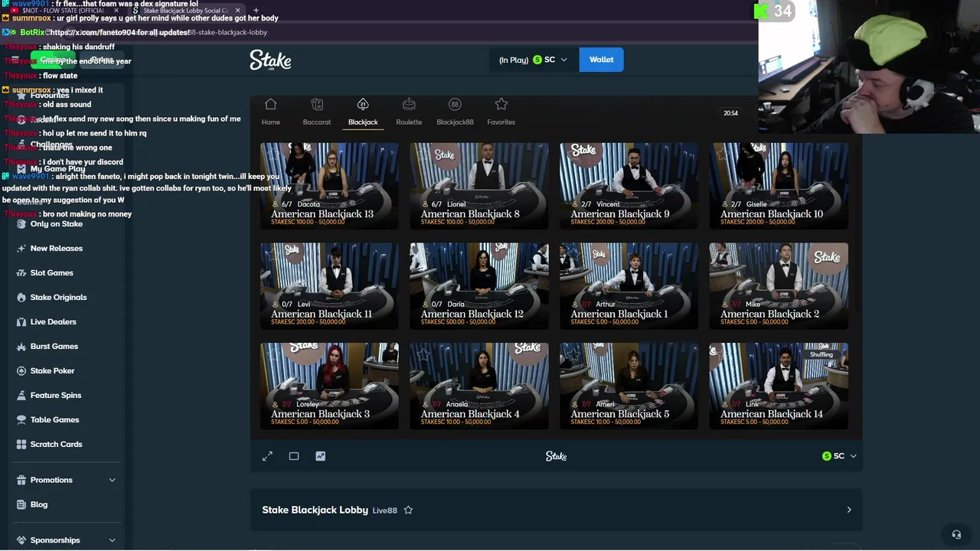Click the Stake Poker sidebar icon
The image size is (980, 551).
(x=21, y=371)
